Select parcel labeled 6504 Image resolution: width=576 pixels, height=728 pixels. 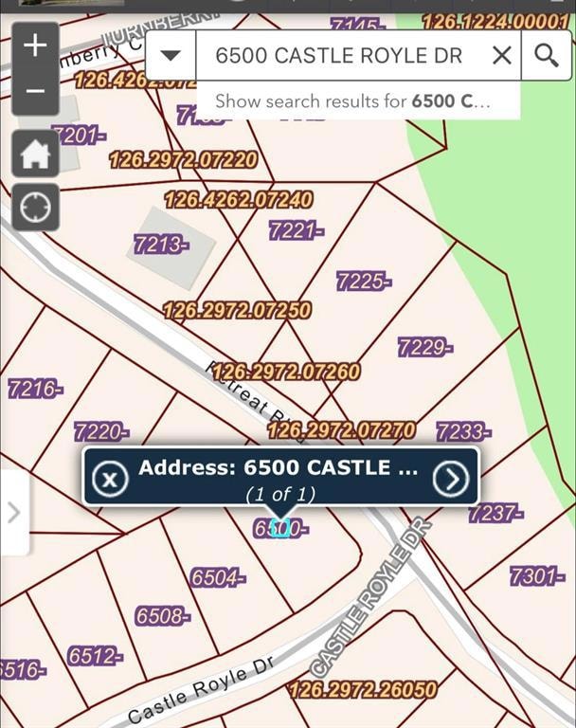coord(218,577)
